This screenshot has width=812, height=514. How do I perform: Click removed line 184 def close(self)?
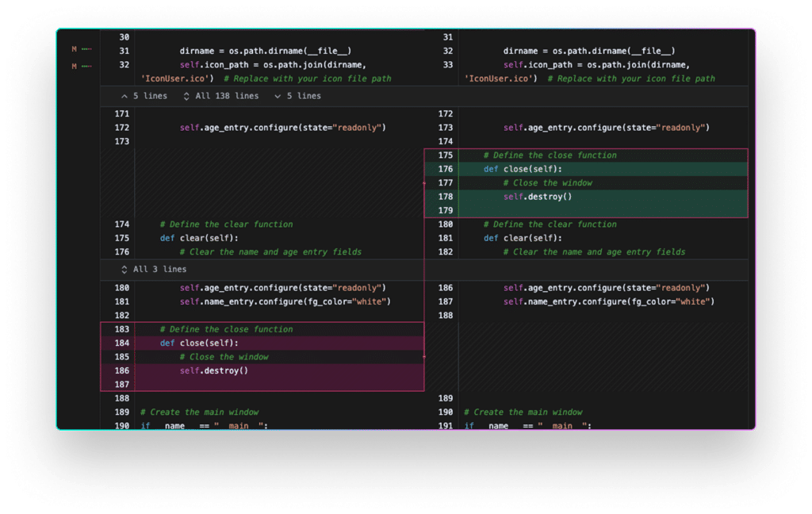pos(199,343)
